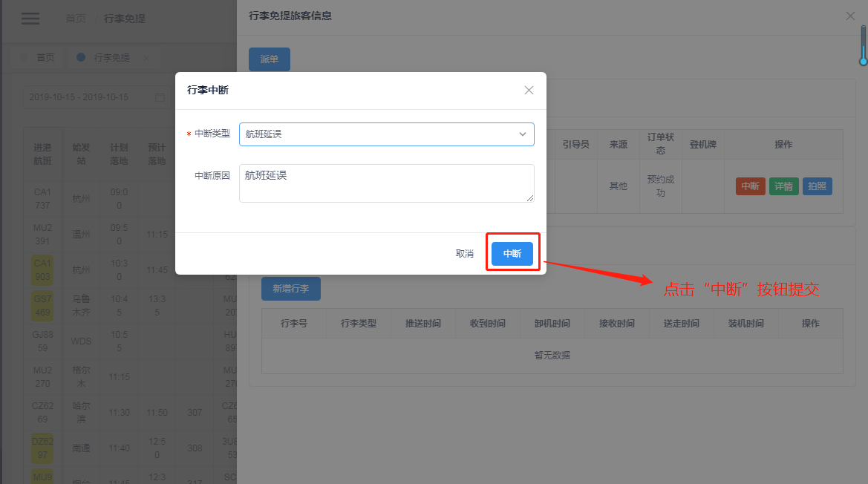
Task: Close the 行李免提旅客信息 panel with the X
Action: [850, 16]
